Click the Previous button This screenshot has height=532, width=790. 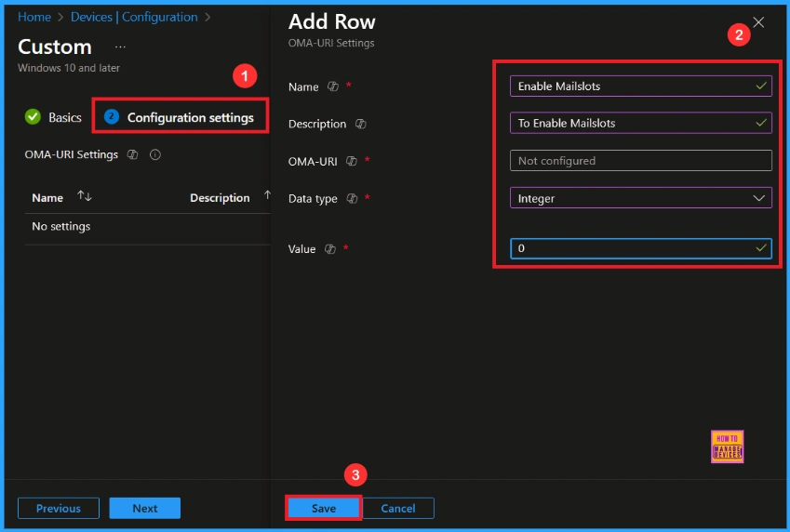point(58,508)
